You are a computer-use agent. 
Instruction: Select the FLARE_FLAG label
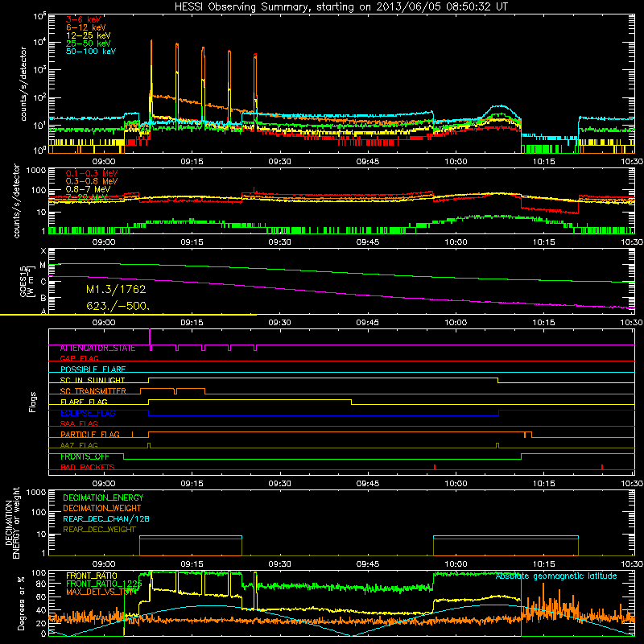point(84,402)
